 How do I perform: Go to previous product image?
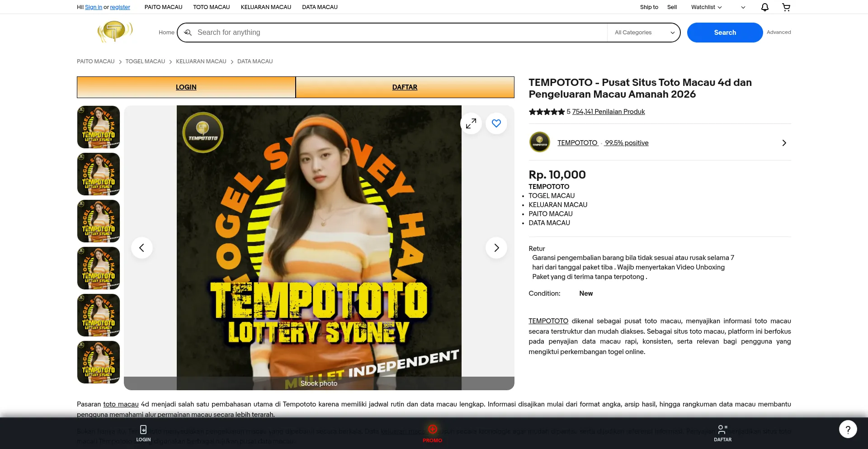coord(142,248)
